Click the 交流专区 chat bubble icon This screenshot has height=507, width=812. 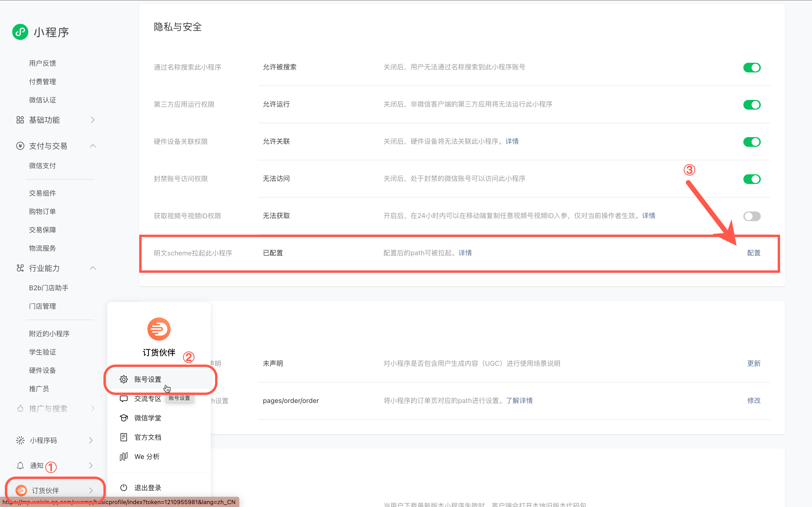[124, 399]
